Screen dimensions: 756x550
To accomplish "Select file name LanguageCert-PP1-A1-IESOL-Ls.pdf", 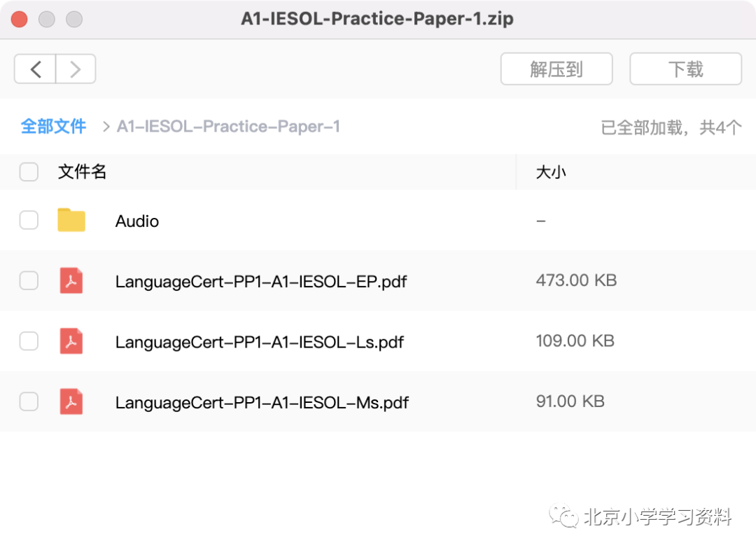I will (260, 342).
